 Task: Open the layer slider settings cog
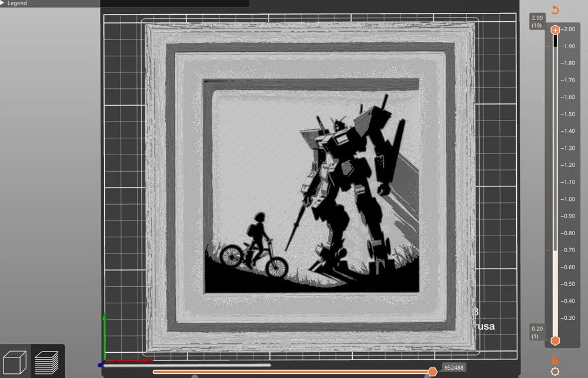pyautogui.click(x=555, y=372)
